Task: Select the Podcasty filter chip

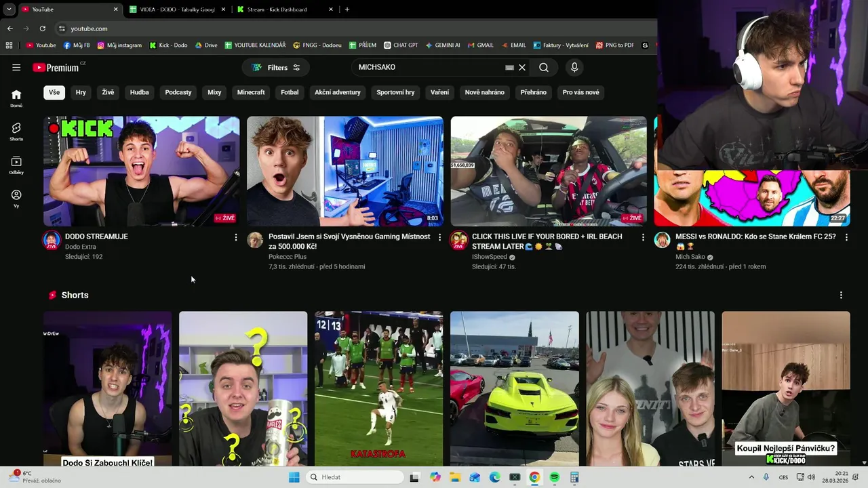Action: pos(178,92)
